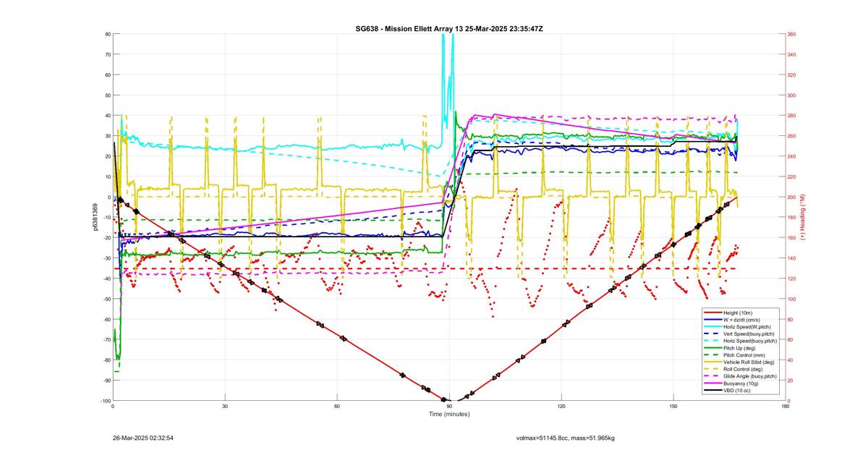The width and height of the screenshot is (868, 450).
Task: Select the 'p6381369' left axis label
Action: tap(95, 217)
